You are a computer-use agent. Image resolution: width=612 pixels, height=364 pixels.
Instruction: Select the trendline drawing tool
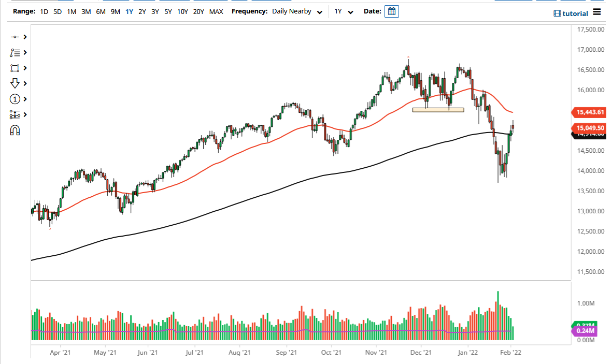[x=14, y=37]
